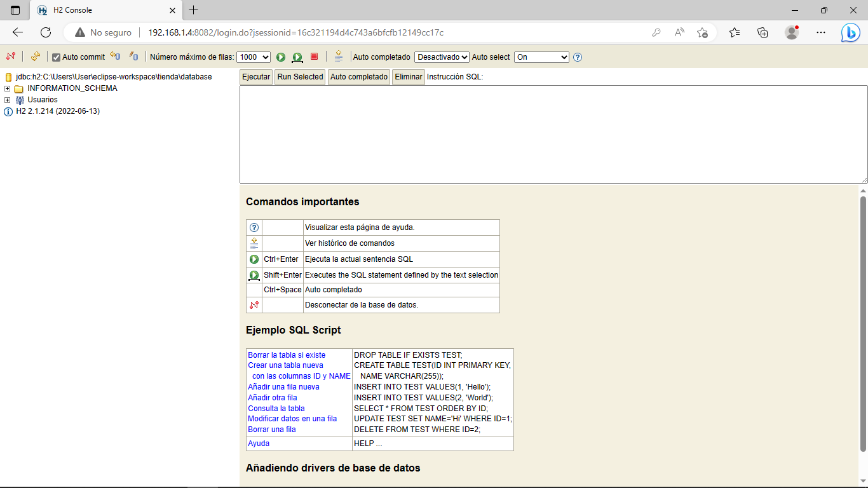Image resolution: width=868 pixels, height=488 pixels.
Task: Click the disconnect icon in commands table
Action: pos(254,305)
